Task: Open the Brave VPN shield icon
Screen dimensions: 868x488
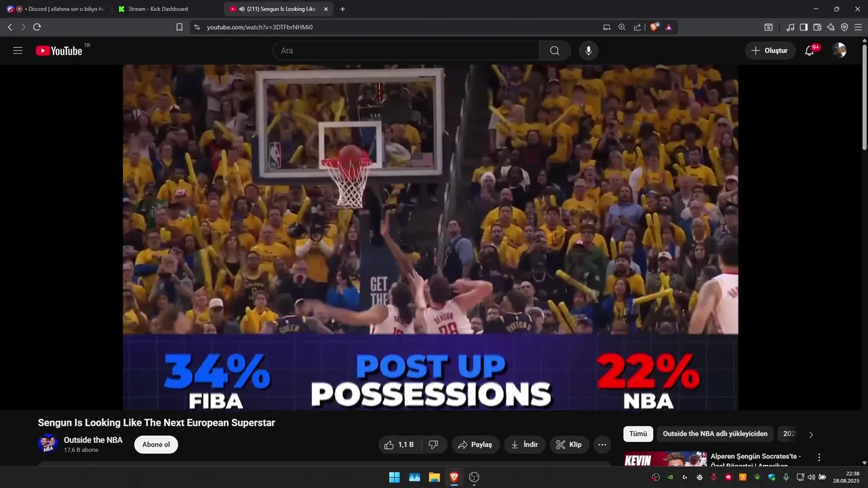Action: tap(844, 27)
